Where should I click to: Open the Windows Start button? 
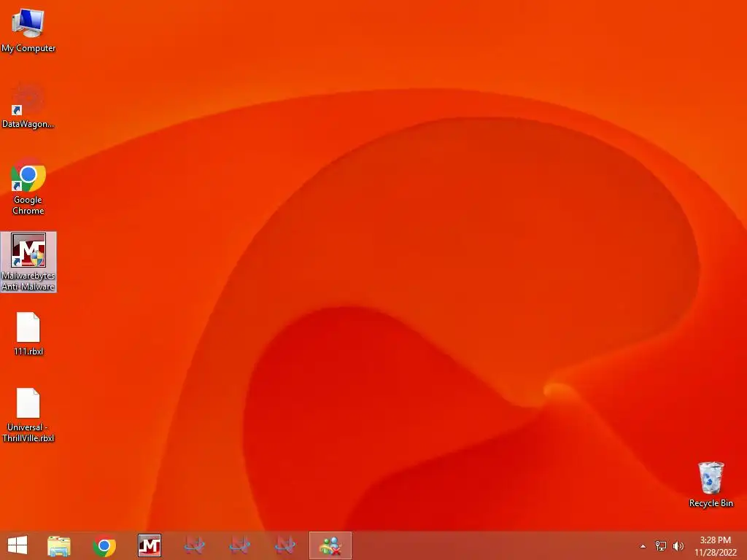click(x=18, y=545)
